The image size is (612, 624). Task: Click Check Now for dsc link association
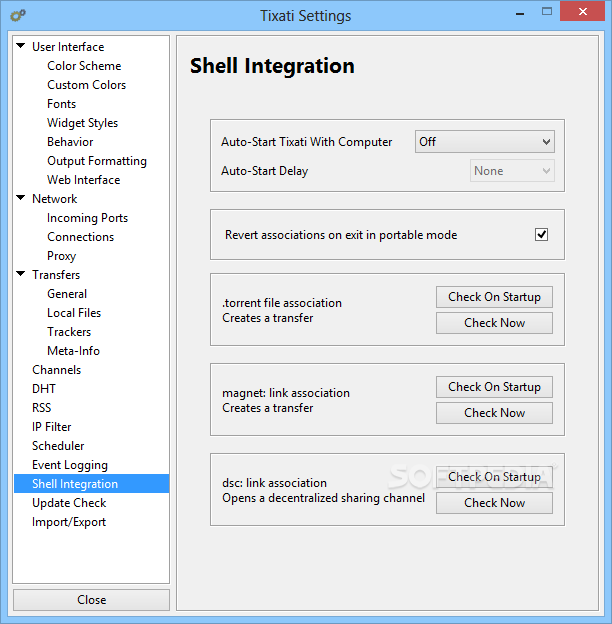[494, 503]
